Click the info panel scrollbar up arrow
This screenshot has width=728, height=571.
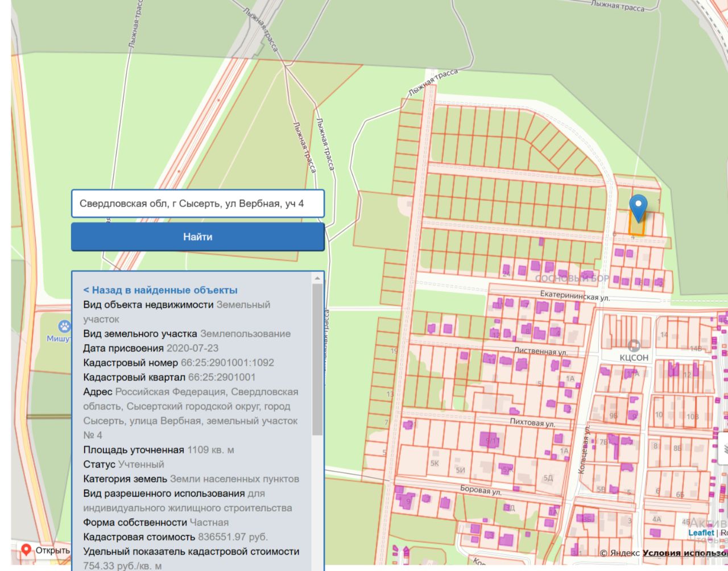coord(317,278)
